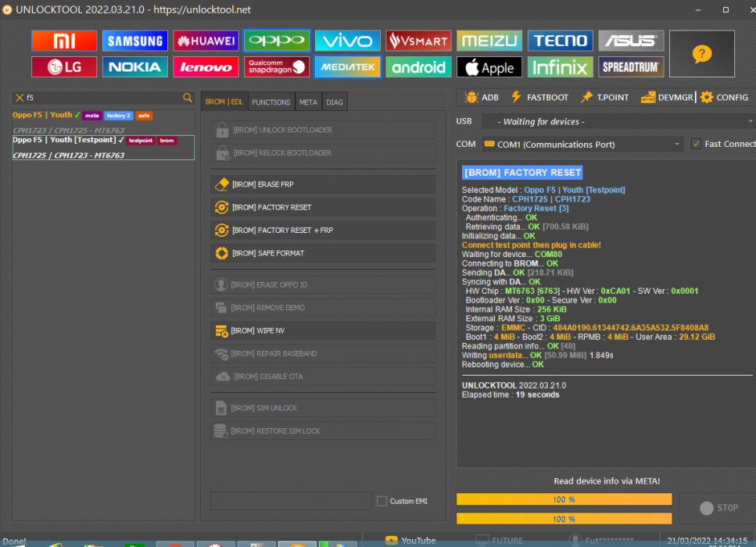This screenshot has width=756, height=547.
Task: Open the Custom EMI file dropdown
Action: click(x=291, y=501)
